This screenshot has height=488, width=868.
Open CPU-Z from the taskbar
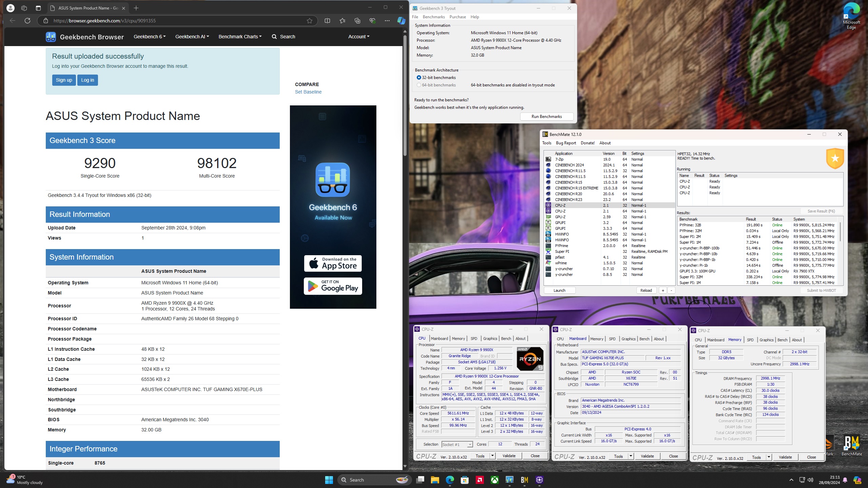539,480
